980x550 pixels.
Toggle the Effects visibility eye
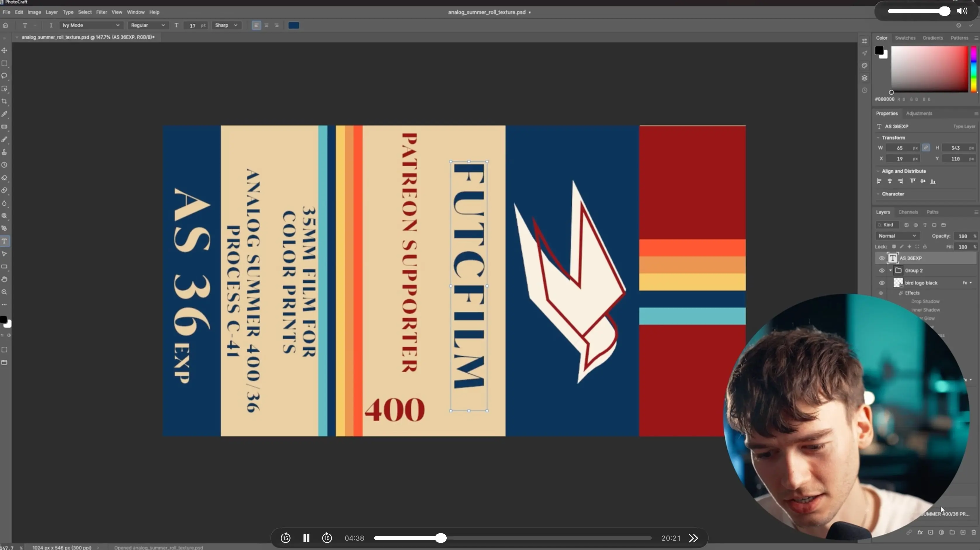click(x=881, y=293)
